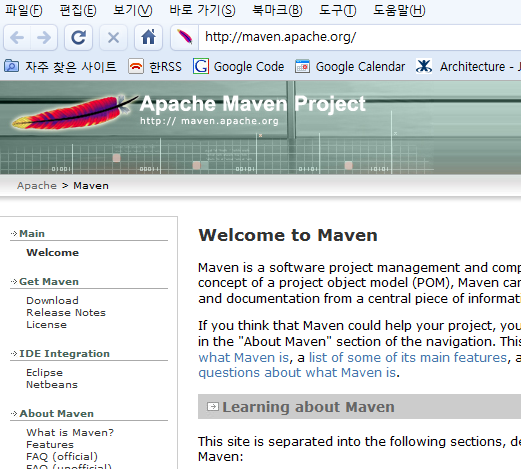Screen dimensions: 521x469
Task: Click the Google Calendar bookmark favicon
Action: pos(302,66)
